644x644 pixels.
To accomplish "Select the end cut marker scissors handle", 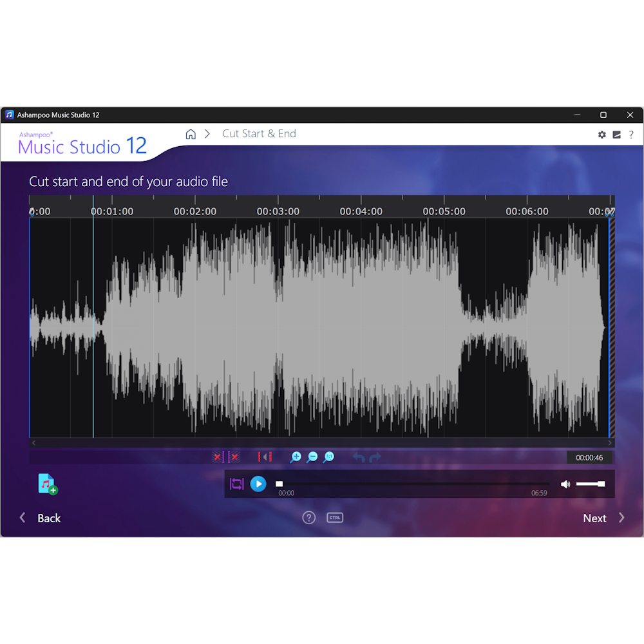I will pyautogui.click(x=609, y=213).
